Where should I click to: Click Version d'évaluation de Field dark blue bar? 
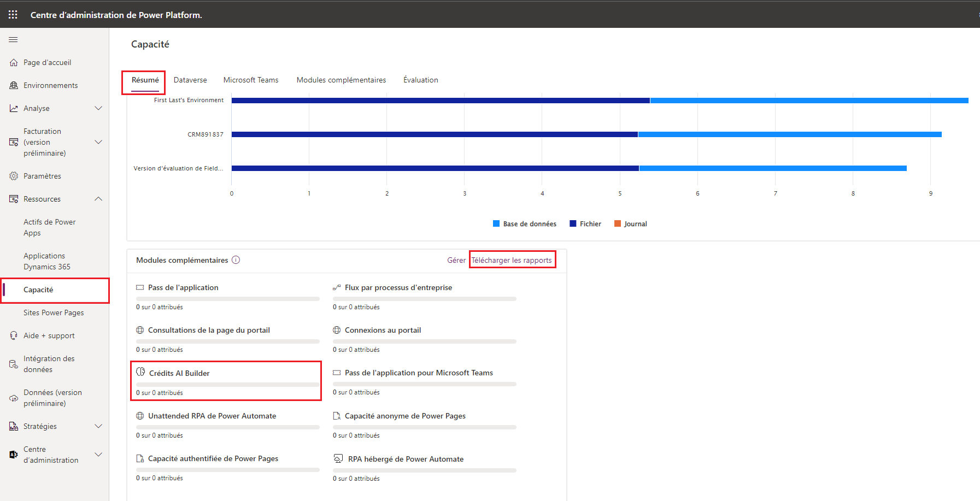tap(435, 168)
